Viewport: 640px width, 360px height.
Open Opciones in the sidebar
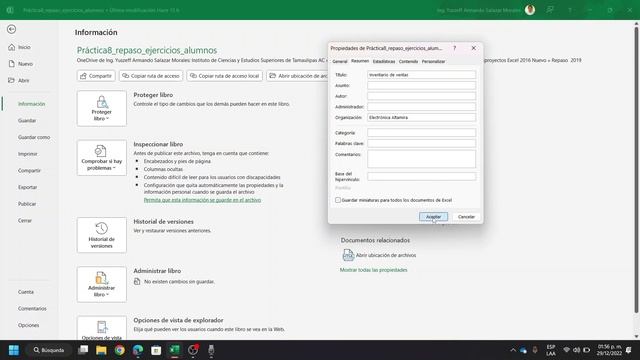[29, 325]
